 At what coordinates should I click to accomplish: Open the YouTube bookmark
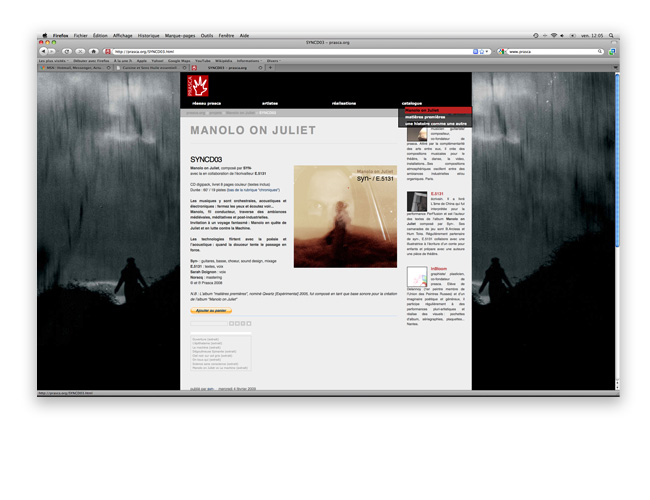pos(203,61)
